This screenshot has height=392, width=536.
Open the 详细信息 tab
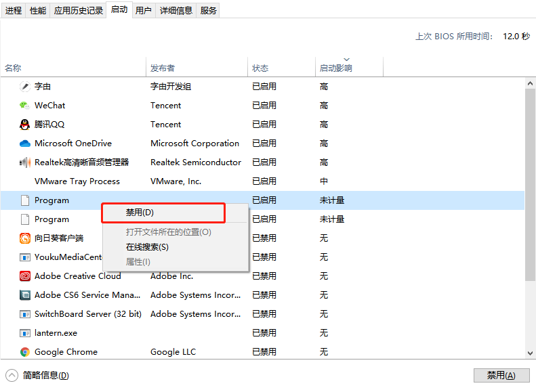(x=176, y=10)
